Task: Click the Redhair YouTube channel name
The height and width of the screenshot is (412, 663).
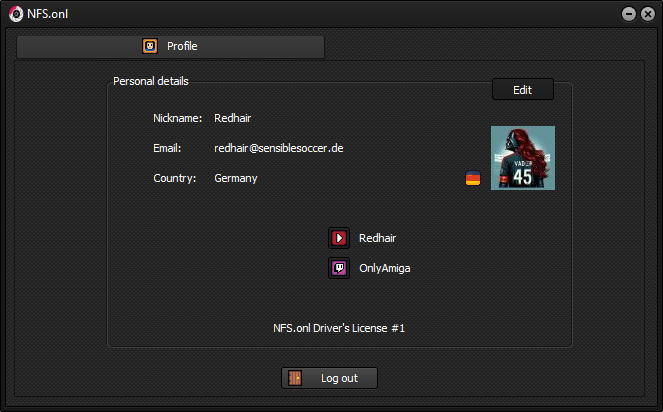Action: click(377, 238)
